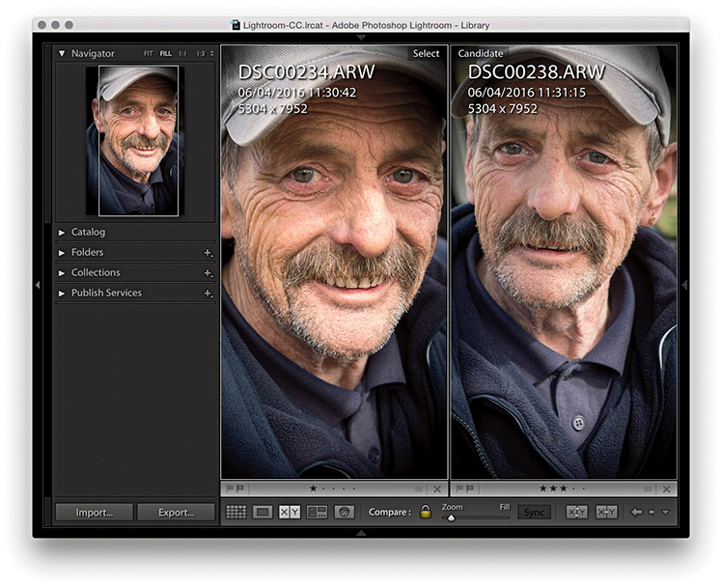Click the Swap select and candidate icon
The height and width of the screenshot is (588, 722).
576,512
